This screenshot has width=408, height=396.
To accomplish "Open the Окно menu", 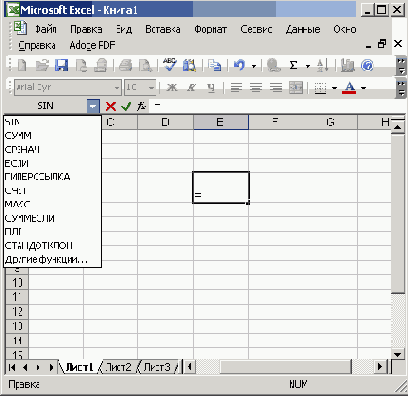I will [x=345, y=29].
